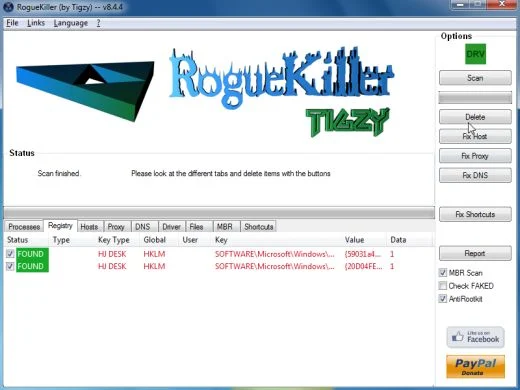Open the ? help menu

click(98, 23)
